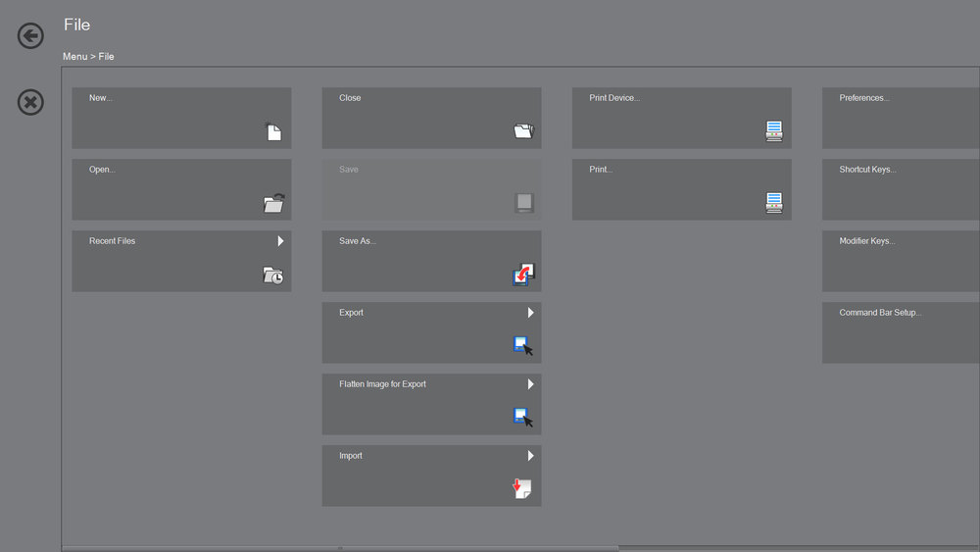
Task: Click the Import red arrow page icon
Action: (522, 488)
